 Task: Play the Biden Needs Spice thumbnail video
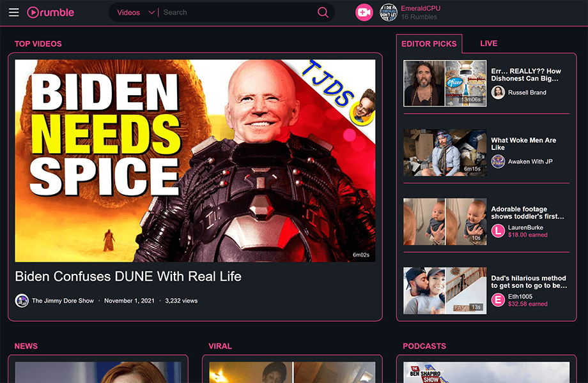(x=195, y=161)
